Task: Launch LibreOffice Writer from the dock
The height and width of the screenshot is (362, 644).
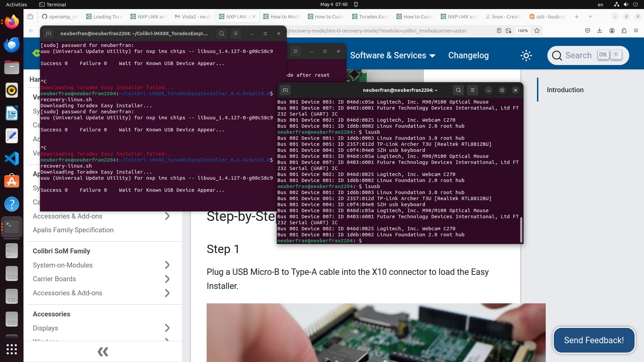Action: 12,113
